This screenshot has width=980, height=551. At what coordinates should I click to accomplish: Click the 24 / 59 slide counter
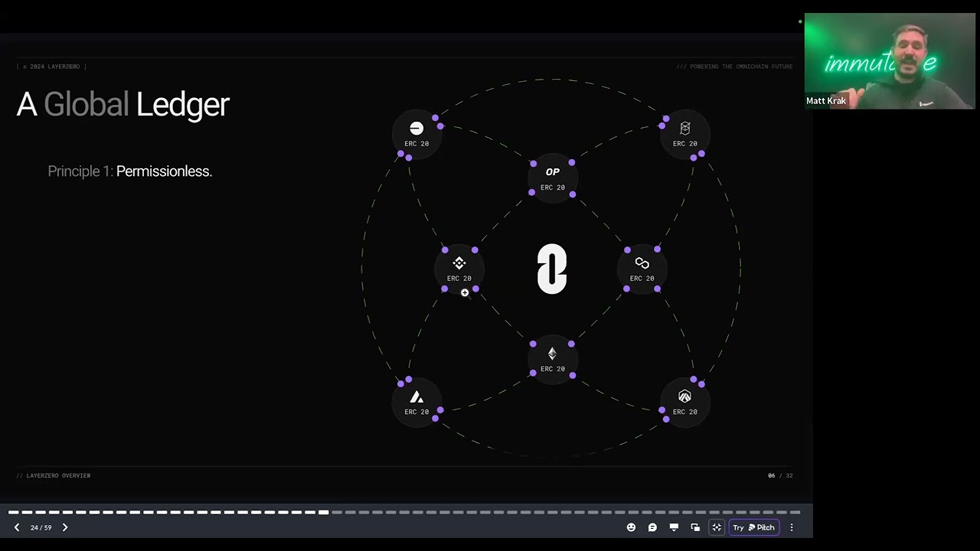pyautogui.click(x=41, y=527)
